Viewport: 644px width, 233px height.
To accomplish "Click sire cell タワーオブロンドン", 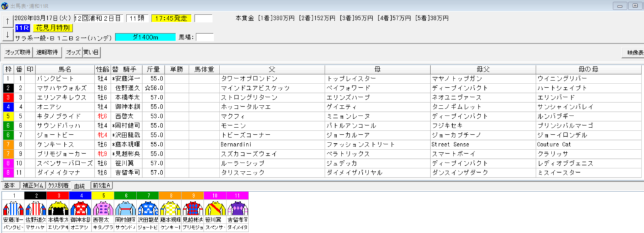I will 272,79.
